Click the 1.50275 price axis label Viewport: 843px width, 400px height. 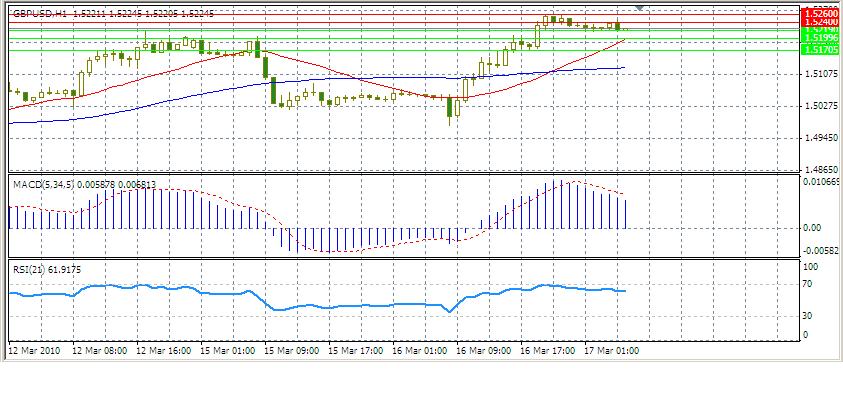(x=819, y=106)
